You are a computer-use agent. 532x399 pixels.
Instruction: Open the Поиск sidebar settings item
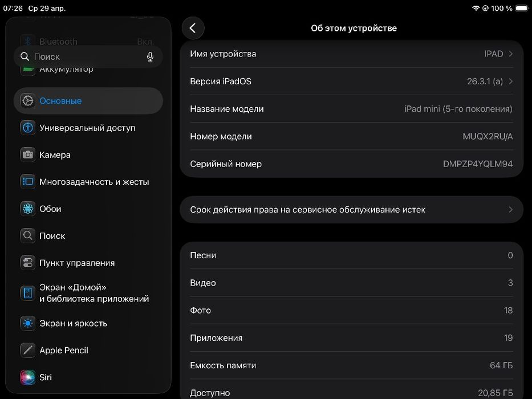point(88,236)
